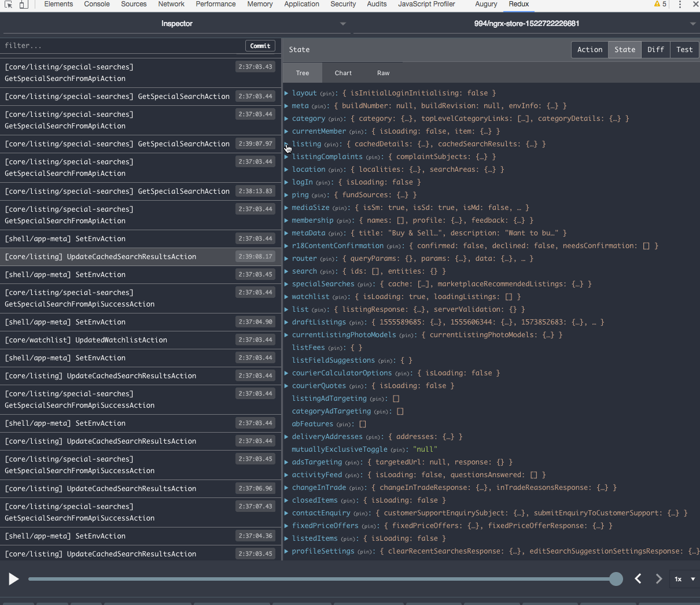Toggle the device toolbar icon
The image size is (700, 605).
click(24, 4)
